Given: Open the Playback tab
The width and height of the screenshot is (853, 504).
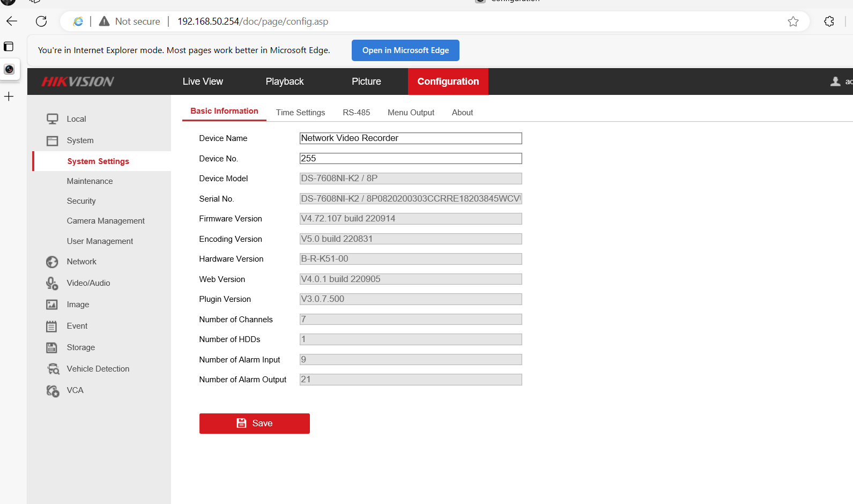Looking at the screenshot, I should click(x=285, y=81).
